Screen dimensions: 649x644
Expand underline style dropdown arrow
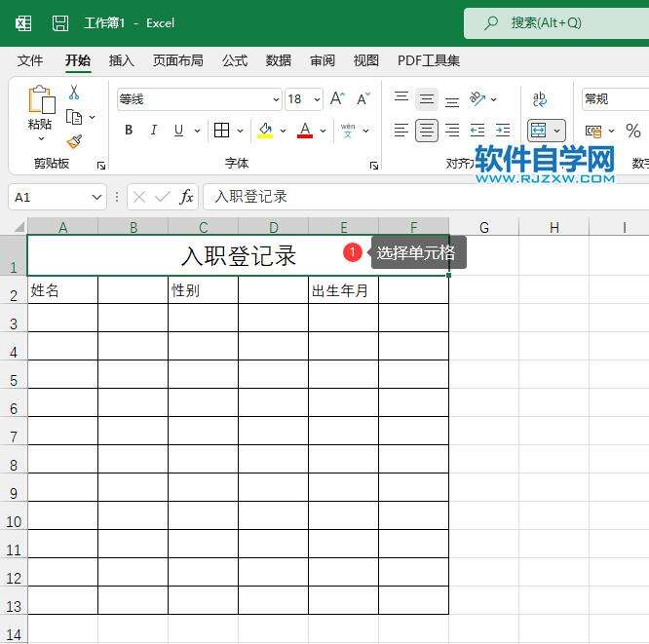pos(198,131)
